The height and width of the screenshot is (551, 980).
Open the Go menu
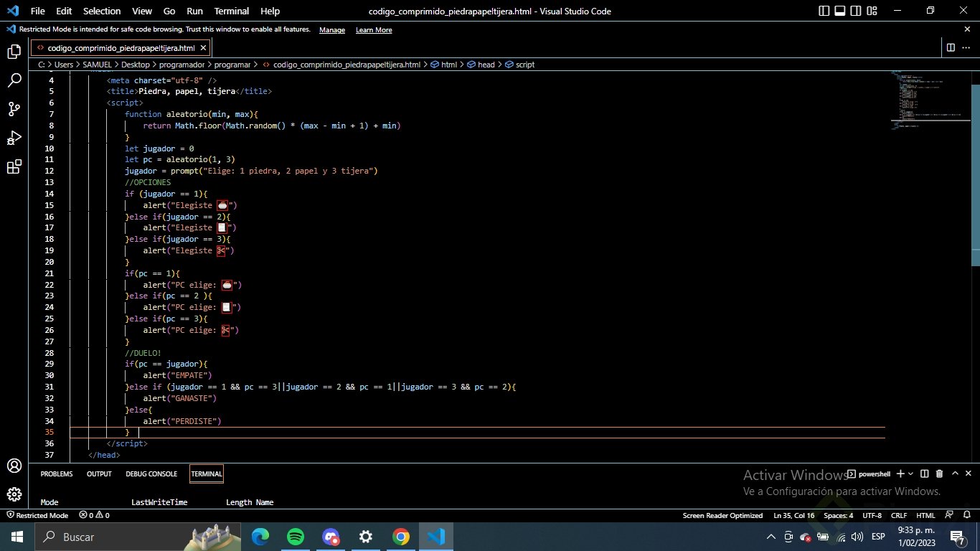point(169,11)
